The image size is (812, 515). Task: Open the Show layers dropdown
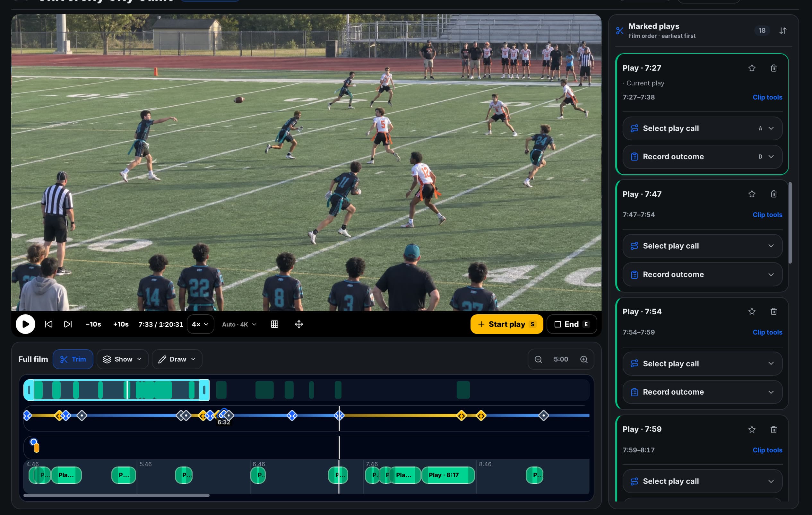click(122, 359)
